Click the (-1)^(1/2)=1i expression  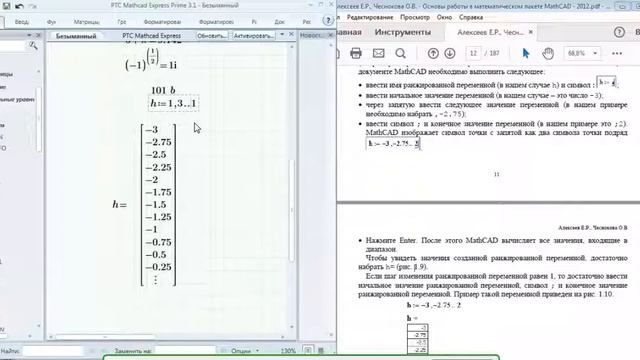pos(151,60)
